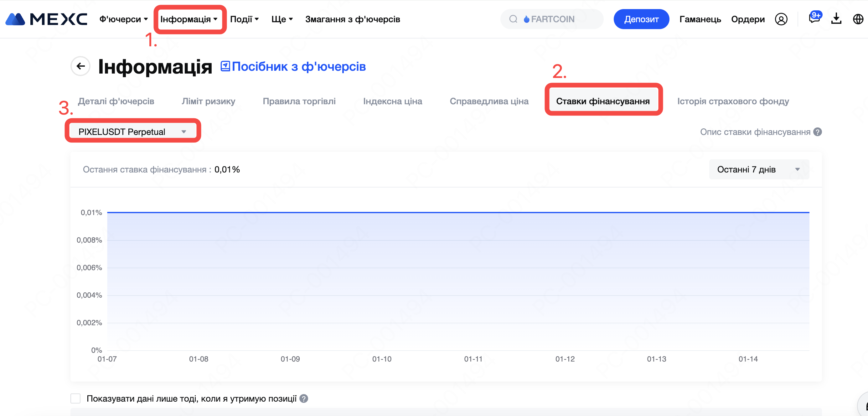
Task: Enable showing data only when holding positions
Action: coord(75,398)
